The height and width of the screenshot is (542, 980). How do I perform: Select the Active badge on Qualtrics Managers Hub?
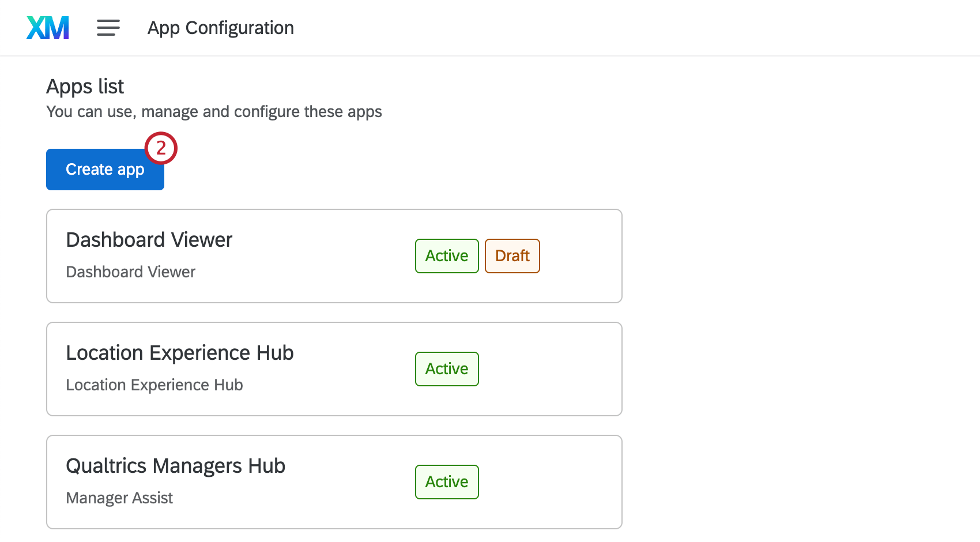446,482
